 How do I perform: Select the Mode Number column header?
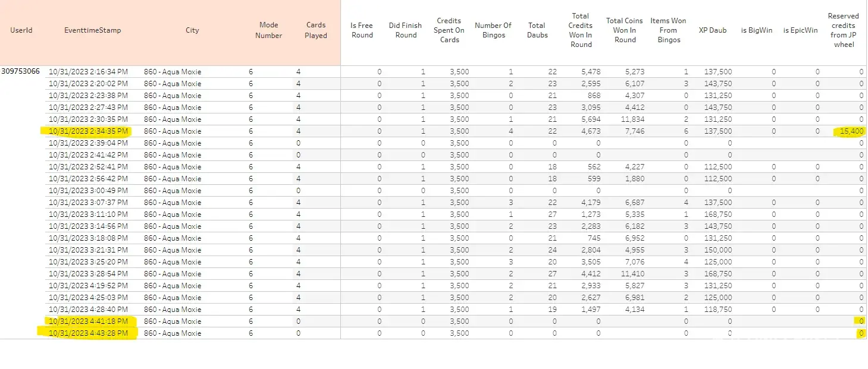pyautogui.click(x=268, y=30)
